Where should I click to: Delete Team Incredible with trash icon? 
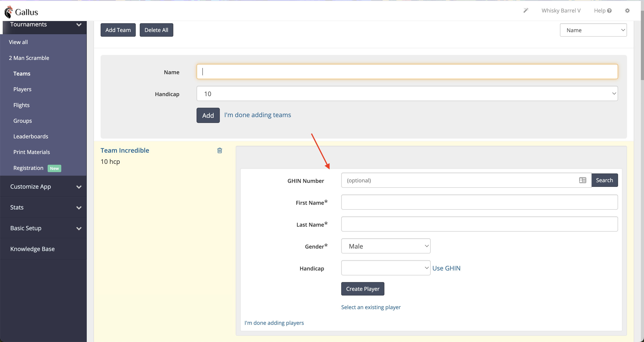pos(220,150)
